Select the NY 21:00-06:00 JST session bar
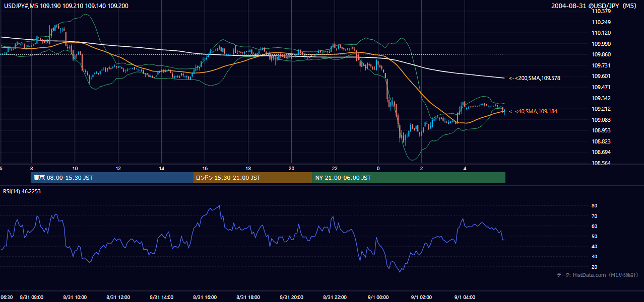 click(409, 178)
